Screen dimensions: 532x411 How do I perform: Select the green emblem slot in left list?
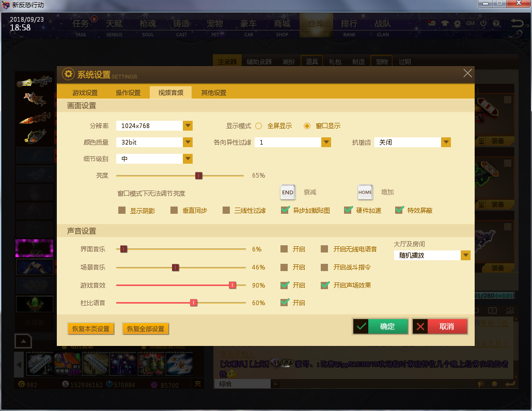coord(35,304)
